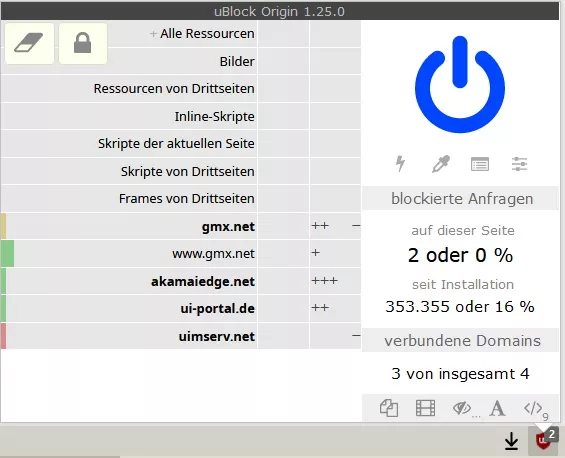Image resolution: width=565 pixels, height=458 pixels.
Task: Click the 353.355 oder 16 % value
Action: 460,307
